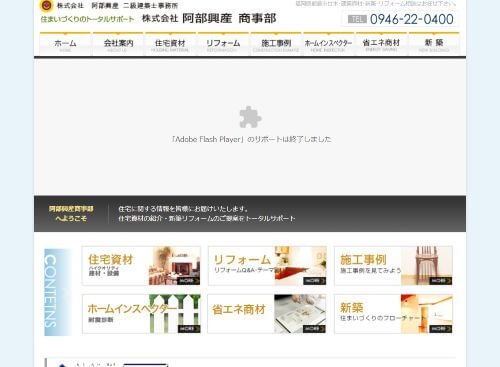500x367 pixels.
Task: Select ホームインスペクター in the navigation bar
Action: click(328, 44)
